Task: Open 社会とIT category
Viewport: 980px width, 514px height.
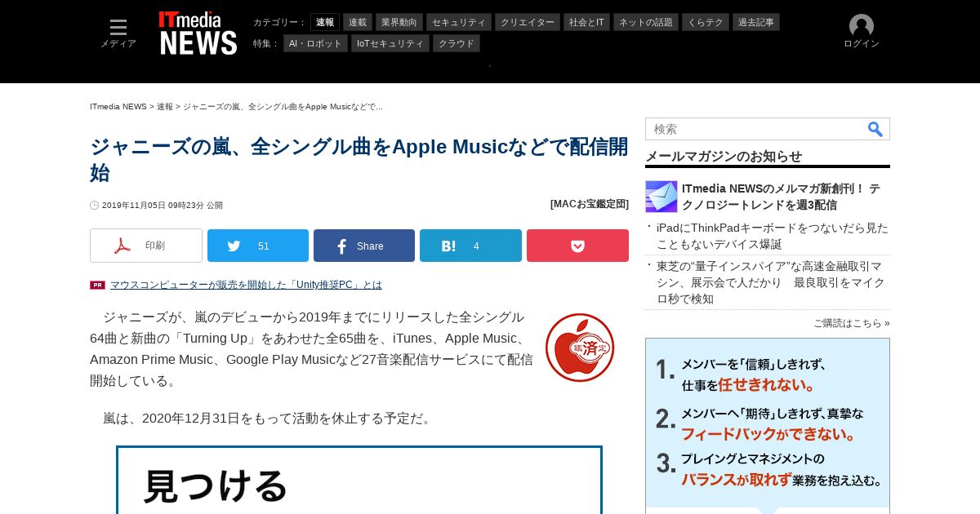Action: click(586, 22)
